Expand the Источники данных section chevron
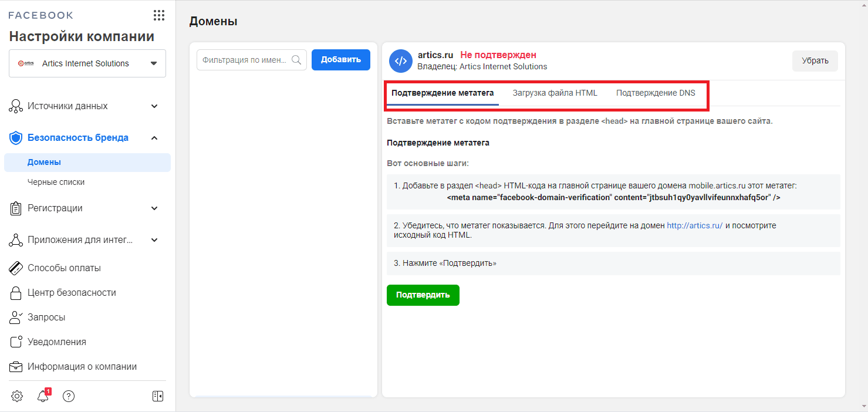 154,106
